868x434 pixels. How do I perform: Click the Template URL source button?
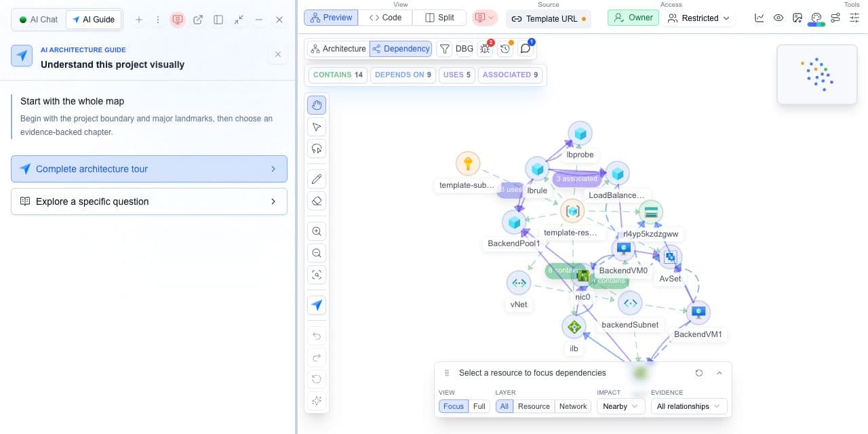tap(548, 18)
